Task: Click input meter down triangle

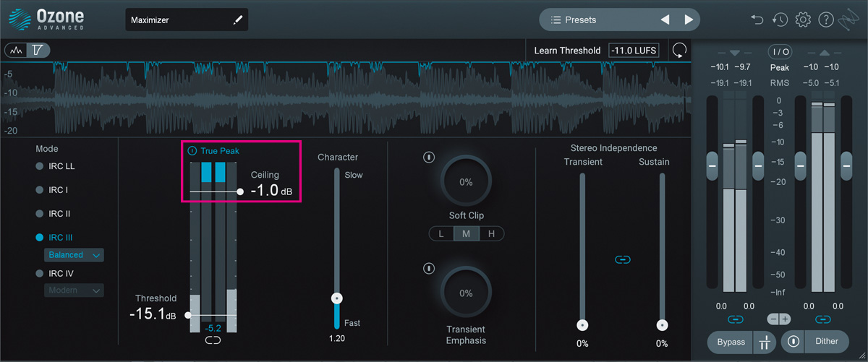Action: point(735,53)
